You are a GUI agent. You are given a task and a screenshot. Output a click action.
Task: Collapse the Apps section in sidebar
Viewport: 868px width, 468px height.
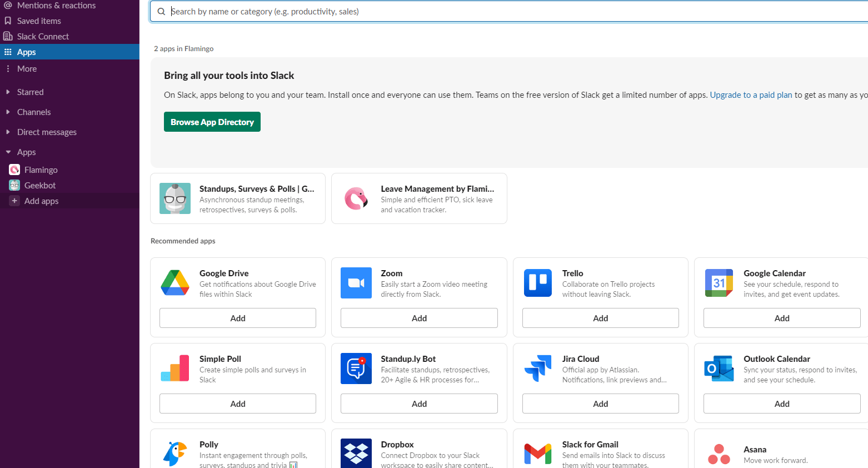pyautogui.click(x=9, y=152)
